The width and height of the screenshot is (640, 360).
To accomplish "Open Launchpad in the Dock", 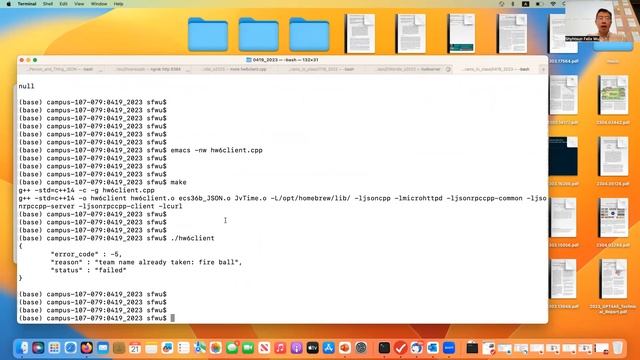I will 54,348.
